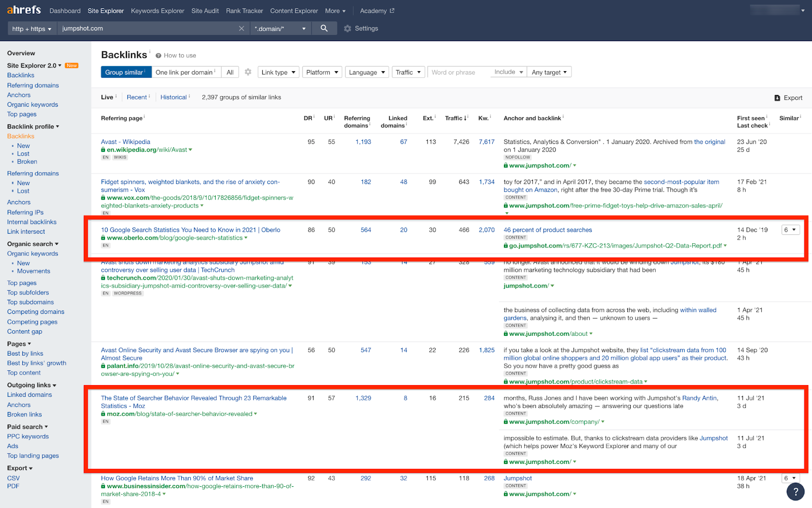The image size is (812, 508).
Task: Select One link per domain option
Action: (x=186, y=72)
